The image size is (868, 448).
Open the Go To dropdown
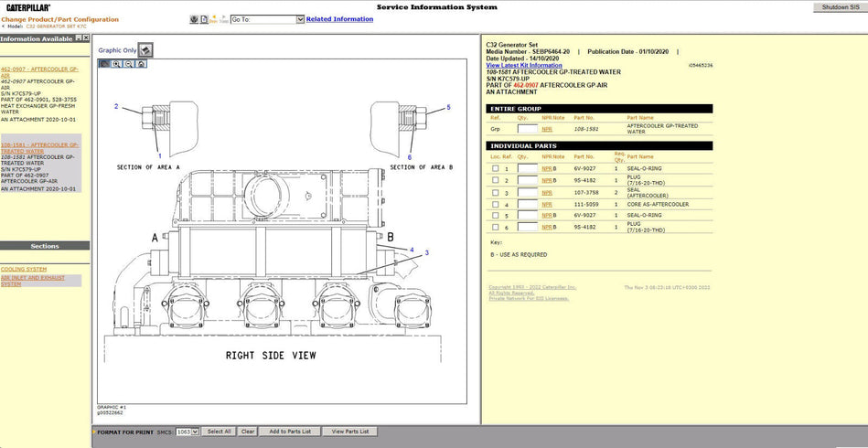[299, 19]
